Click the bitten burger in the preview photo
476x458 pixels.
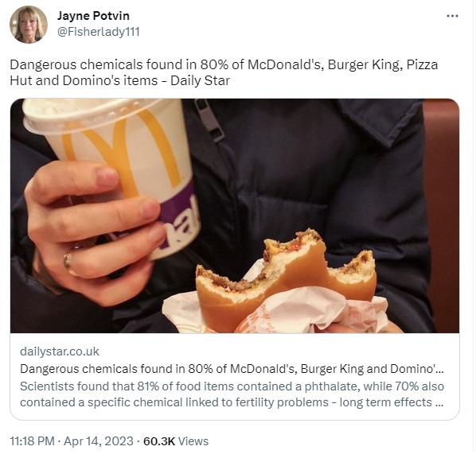coord(285,281)
